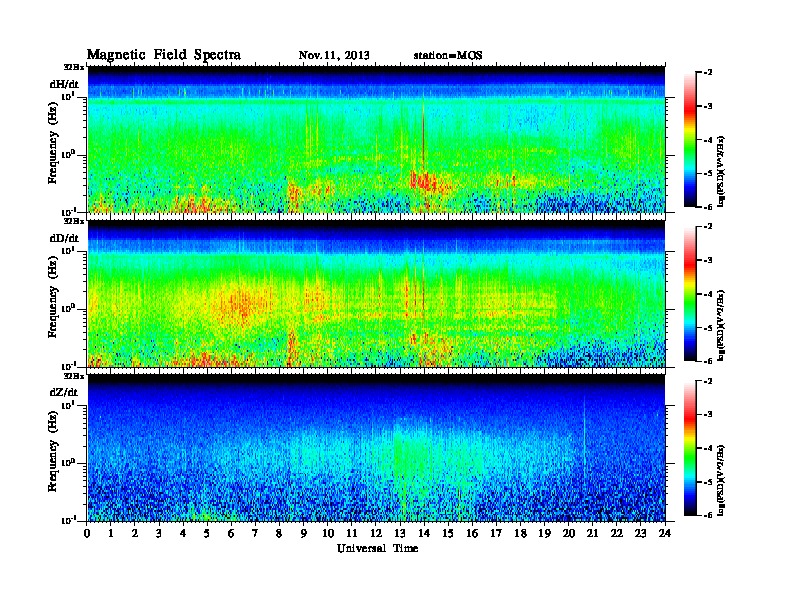Click the '-4' tick on the dZ/dt color bar

708,448
